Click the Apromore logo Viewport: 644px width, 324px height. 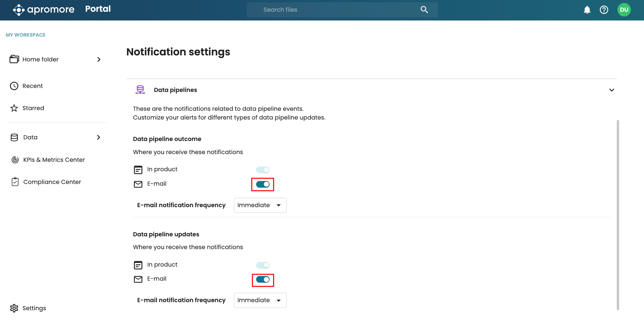tap(44, 10)
